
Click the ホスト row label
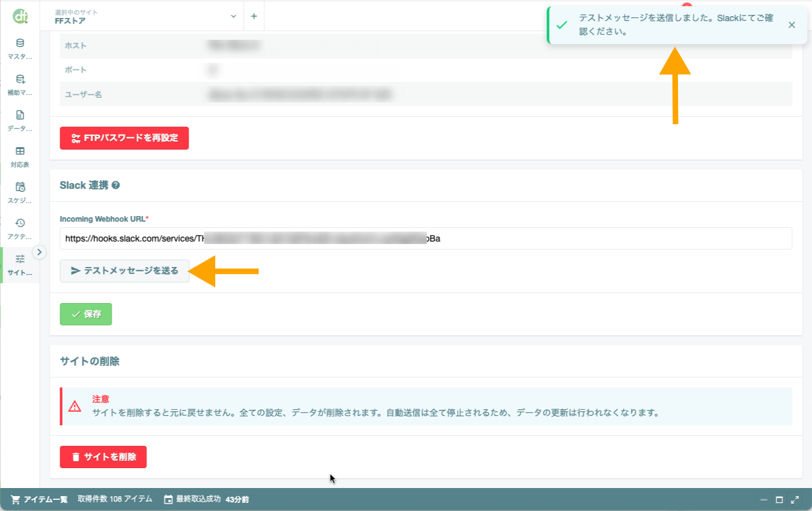click(x=76, y=45)
